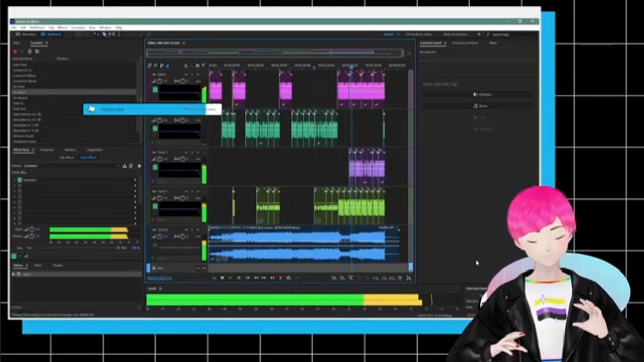Open the File menu
The image size is (644, 362).
tap(14, 28)
